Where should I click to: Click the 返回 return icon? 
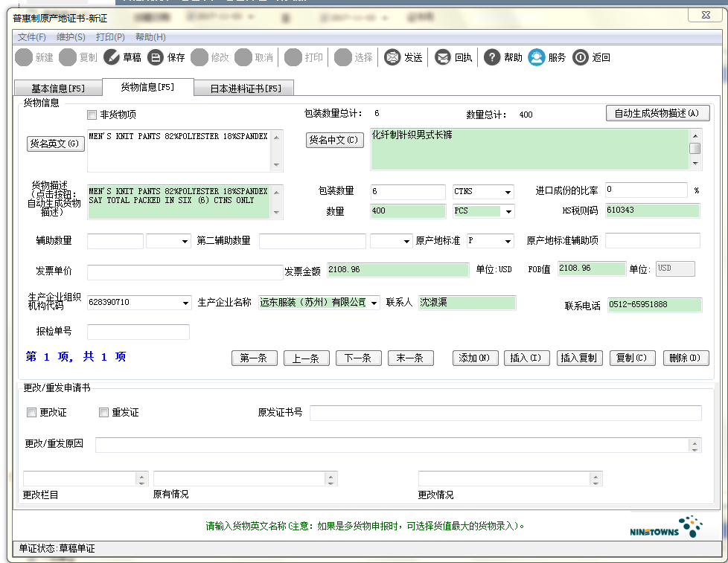tap(581, 57)
